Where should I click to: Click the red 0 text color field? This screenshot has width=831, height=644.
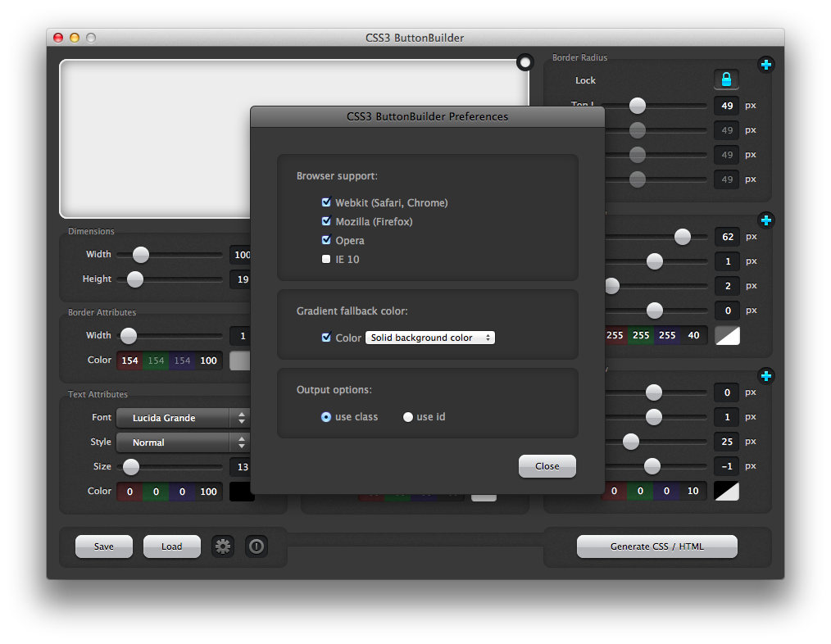tap(129, 492)
